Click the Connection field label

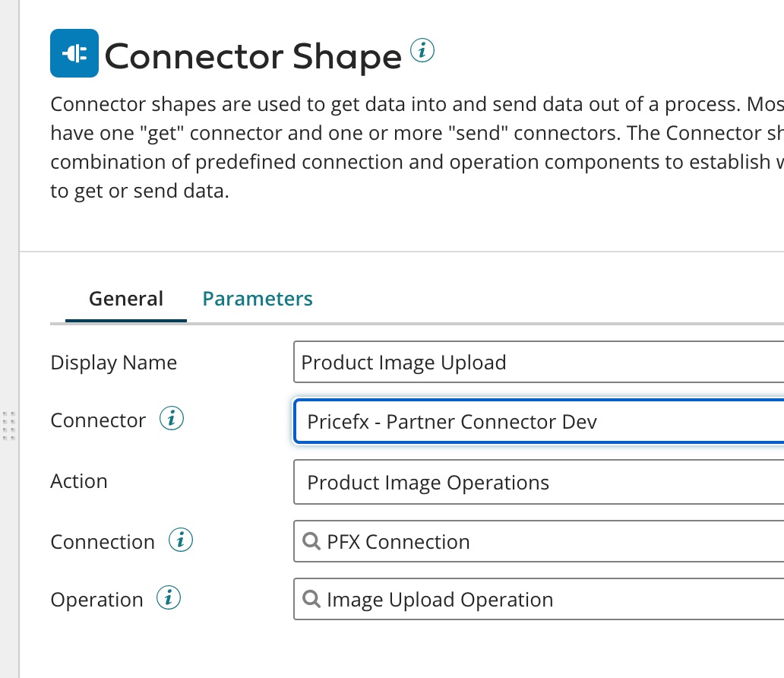[102, 541]
